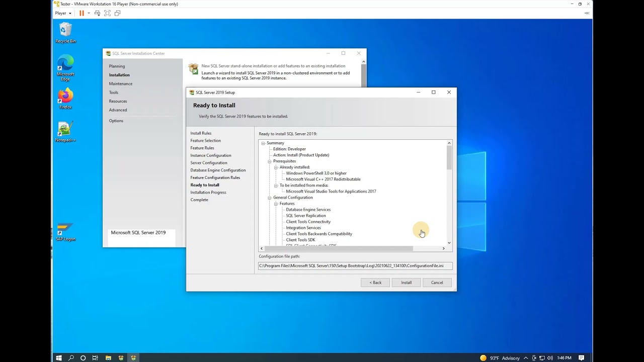Click Send Ctrl+Alt+Del icon in VMware toolbar
Screen dimensions: 644x362
coord(97,13)
